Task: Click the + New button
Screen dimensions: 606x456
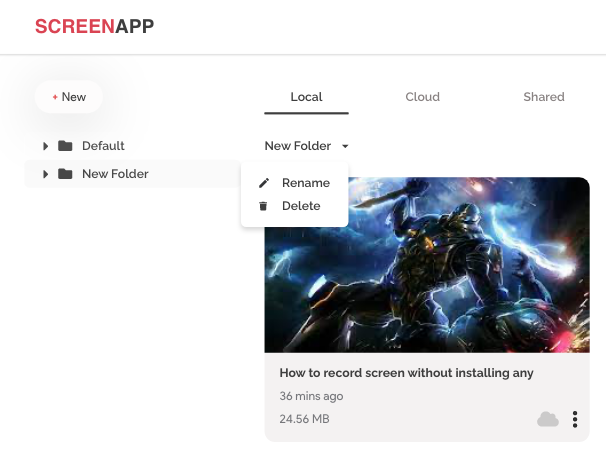Action: [x=69, y=97]
